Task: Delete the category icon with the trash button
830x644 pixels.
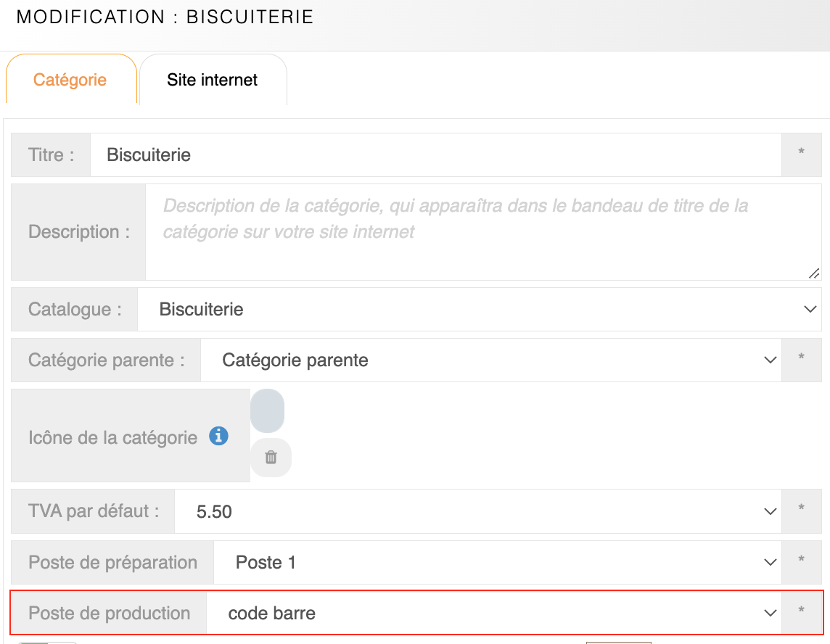Action: click(x=271, y=458)
